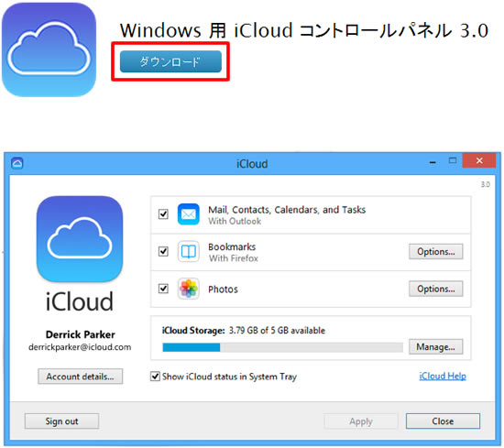Click 3.79 GB of 5 GB available text
This screenshot has height=448, width=504.
click(x=277, y=331)
